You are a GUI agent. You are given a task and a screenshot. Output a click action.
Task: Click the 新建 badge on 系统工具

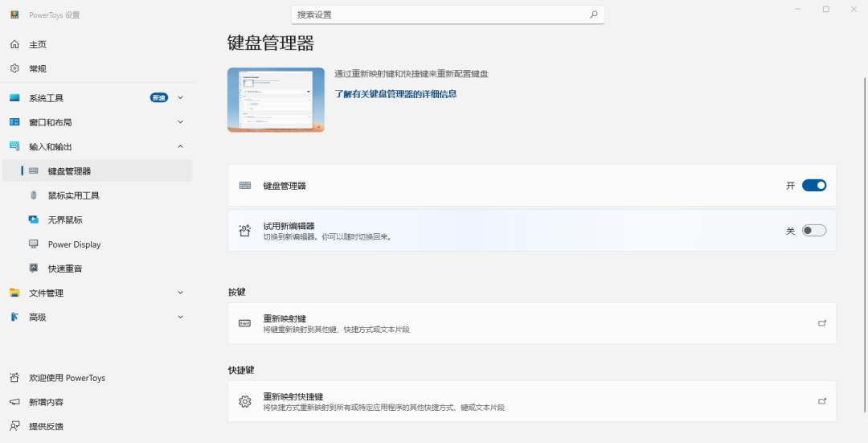(159, 98)
